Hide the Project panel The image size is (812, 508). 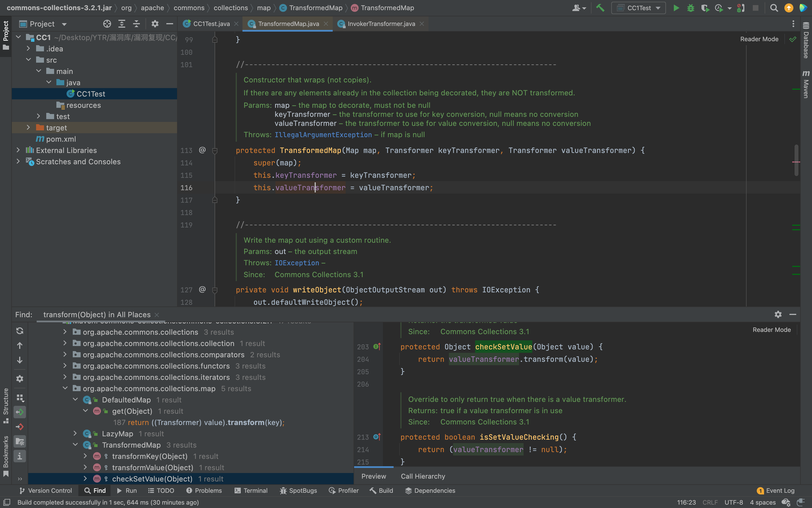pos(169,24)
